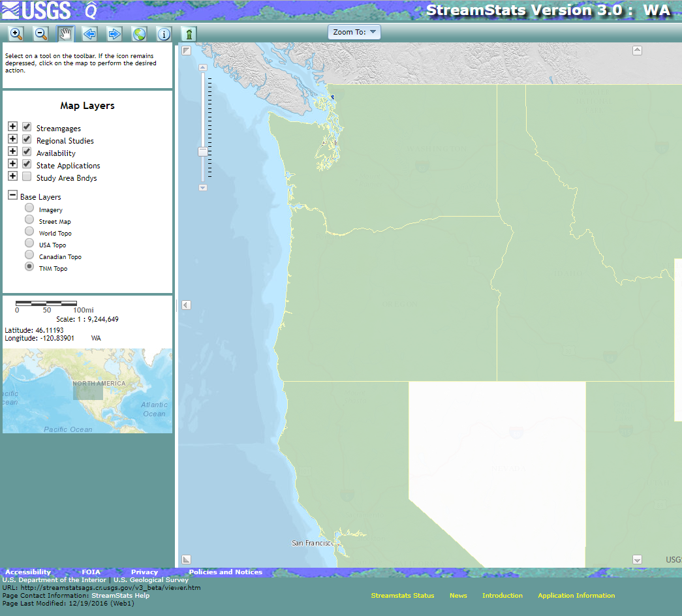Click the globe full-extent icon
The width and height of the screenshot is (682, 616).
(x=140, y=33)
